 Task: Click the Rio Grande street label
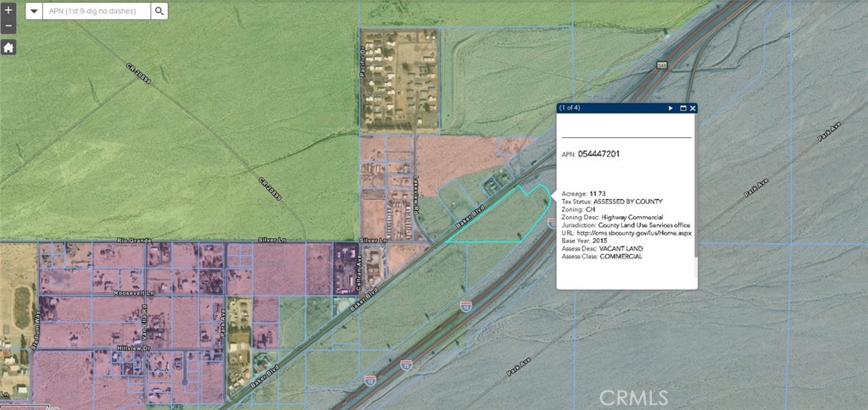[133, 240]
